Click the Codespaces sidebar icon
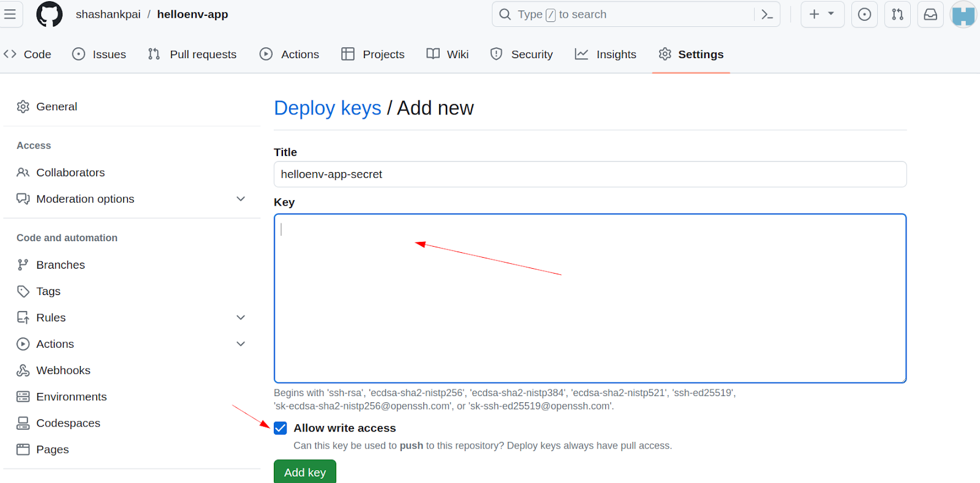The height and width of the screenshot is (483, 980). pyautogui.click(x=23, y=423)
